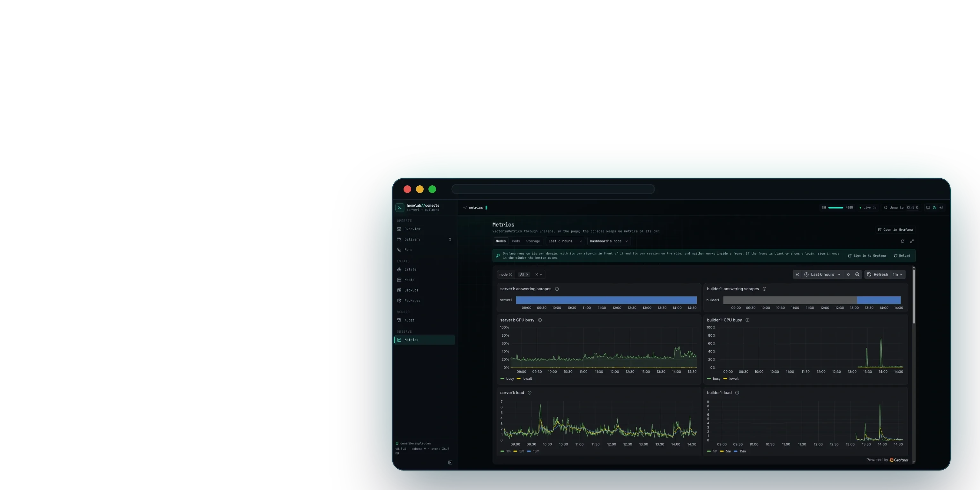Expand the Grafana frame to fullscreen
This screenshot has width=980, height=490.
[912, 241]
